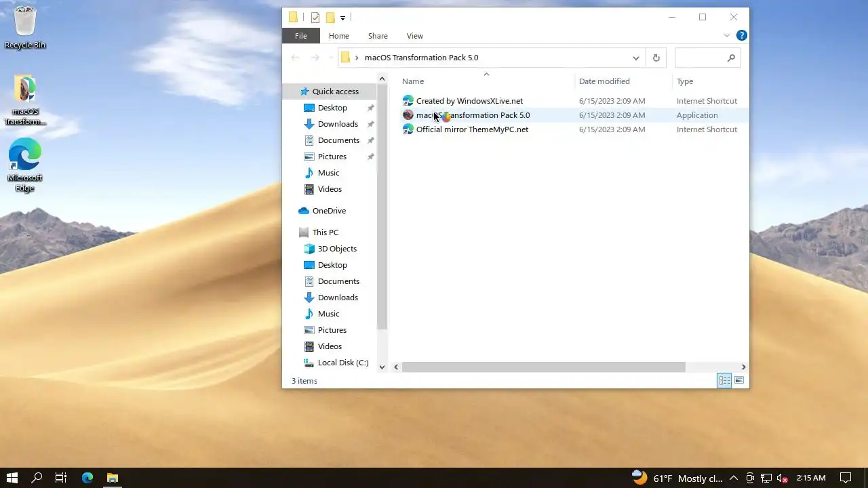The height and width of the screenshot is (488, 868).
Task: Open Desktop under Quick access
Action: tap(332, 108)
